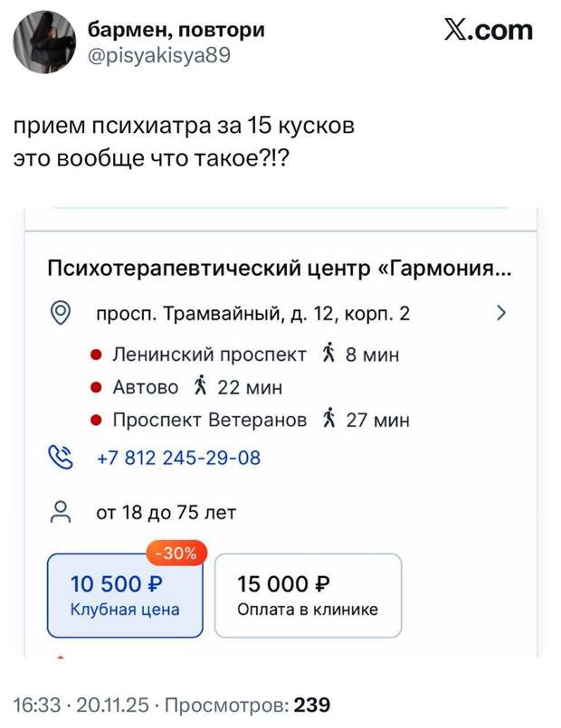The width and height of the screenshot is (561, 728).
Task: Click the phone handset icon
Action: 60,457
